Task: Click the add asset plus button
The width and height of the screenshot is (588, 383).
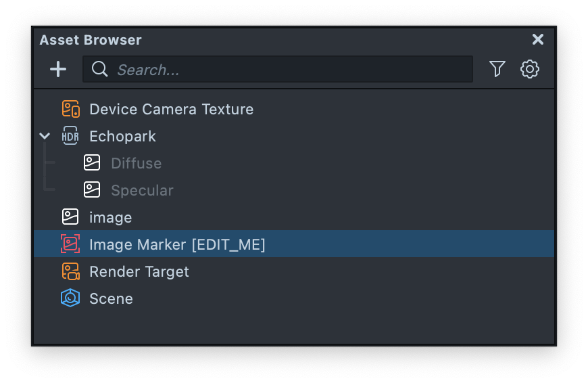Action: click(x=58, y=69)
